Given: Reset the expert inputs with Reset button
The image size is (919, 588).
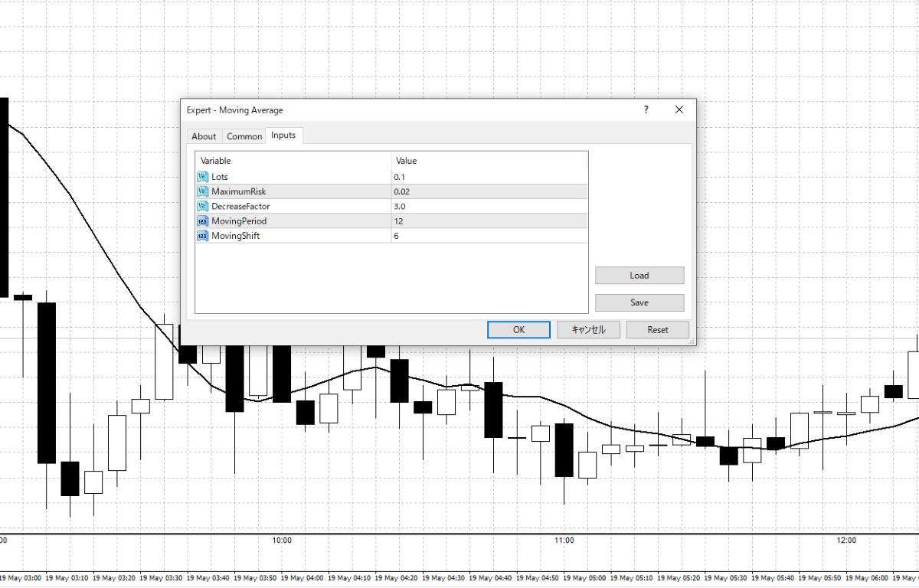Looking at the screenshot, I should (x=657, y=329).
